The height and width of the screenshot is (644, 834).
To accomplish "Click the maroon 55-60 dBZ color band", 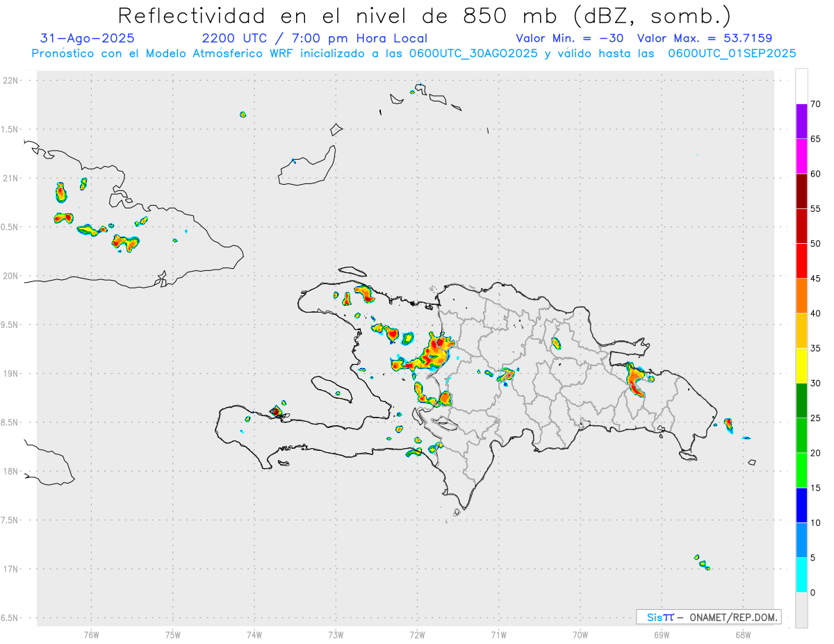I will coord(801,191).
